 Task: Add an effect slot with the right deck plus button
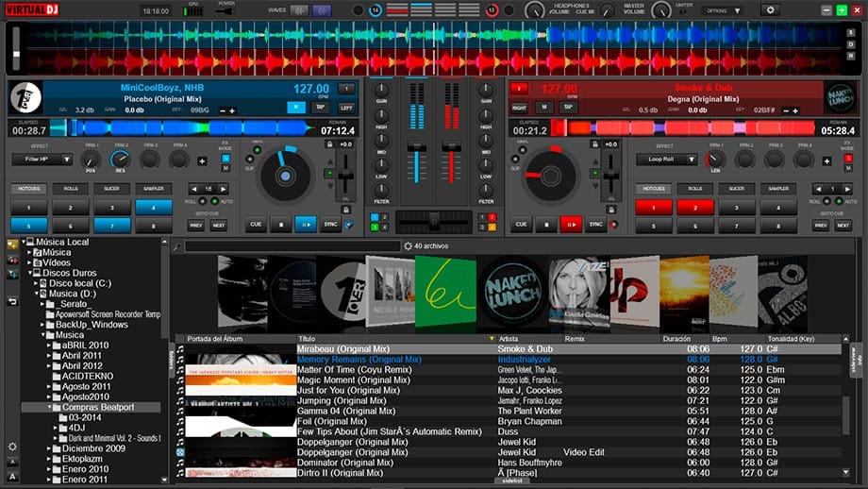826,161
